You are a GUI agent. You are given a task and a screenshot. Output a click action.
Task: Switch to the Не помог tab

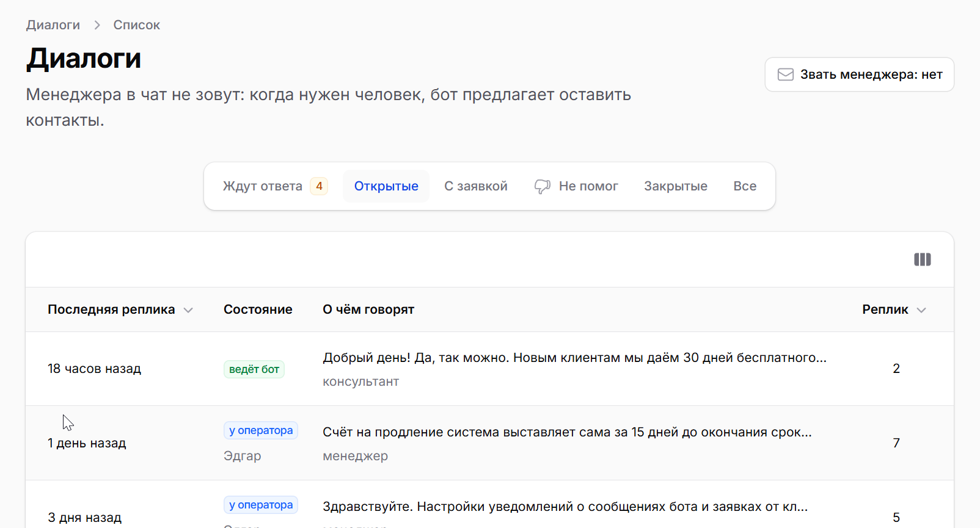[x=576, y=186]
